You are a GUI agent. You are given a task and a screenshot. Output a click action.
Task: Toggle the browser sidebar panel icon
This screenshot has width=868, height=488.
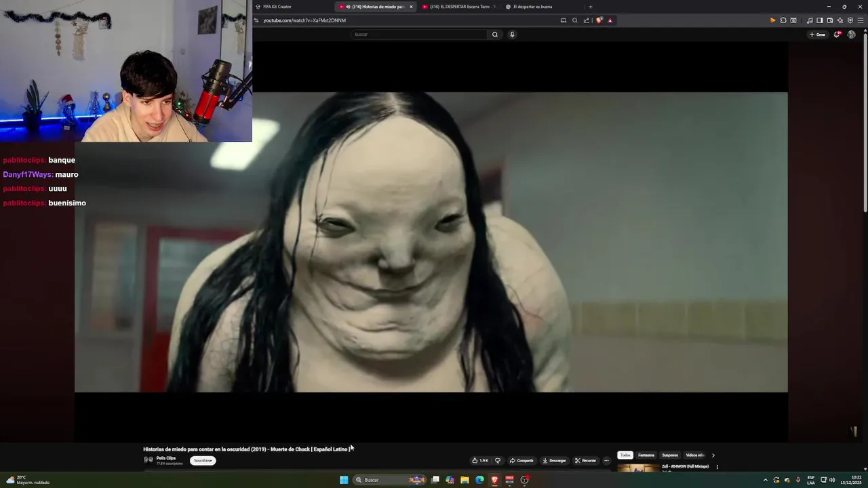[820, 20]
